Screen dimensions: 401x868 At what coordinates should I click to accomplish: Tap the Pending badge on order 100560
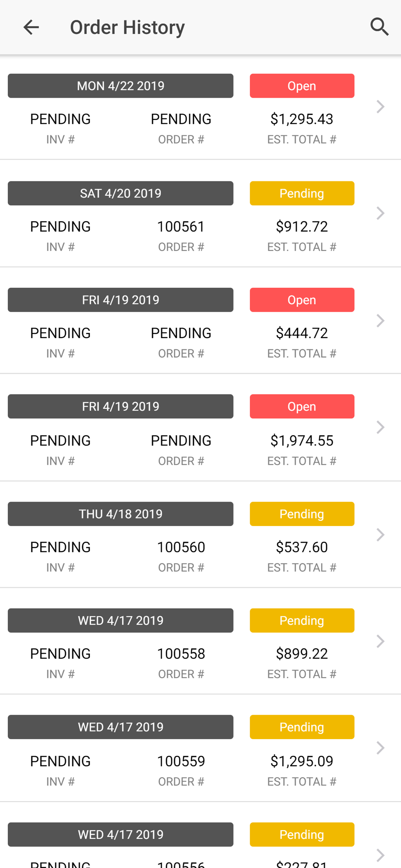(302, 514)
